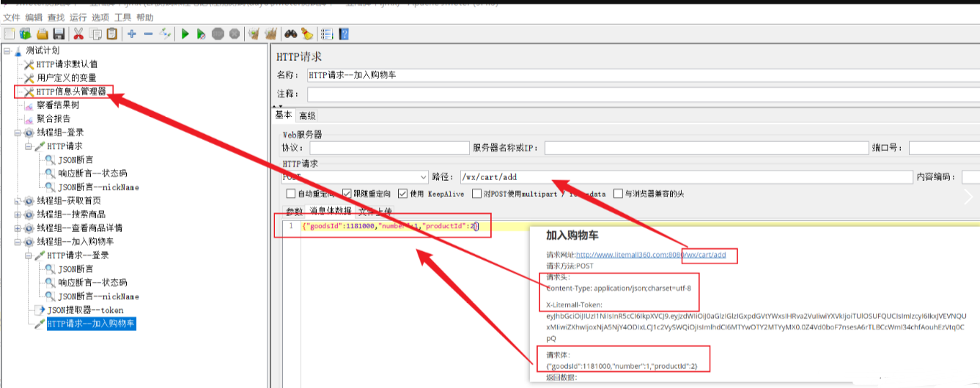Switch to the 基本 tab
This screenshot has width=980, height=388.
284,115
